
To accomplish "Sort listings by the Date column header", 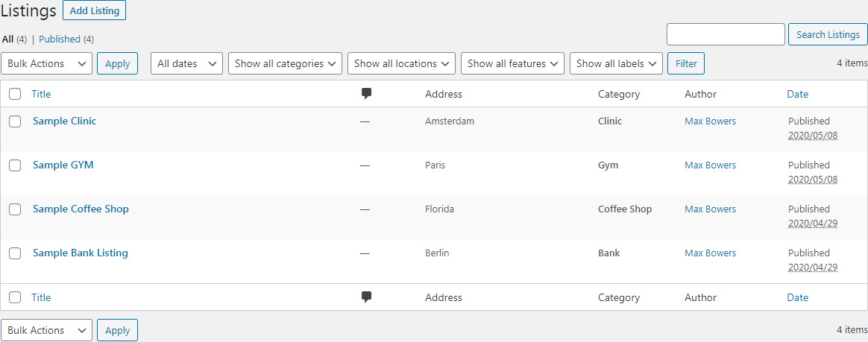I will 797,94.
